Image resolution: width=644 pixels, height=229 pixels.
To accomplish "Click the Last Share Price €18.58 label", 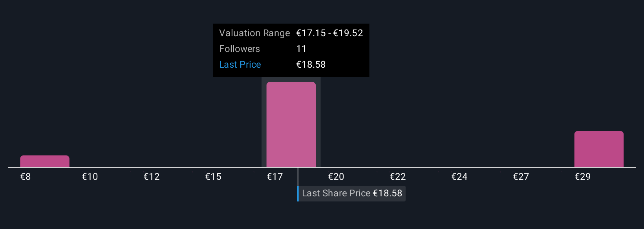I will (x=352, y=193).
